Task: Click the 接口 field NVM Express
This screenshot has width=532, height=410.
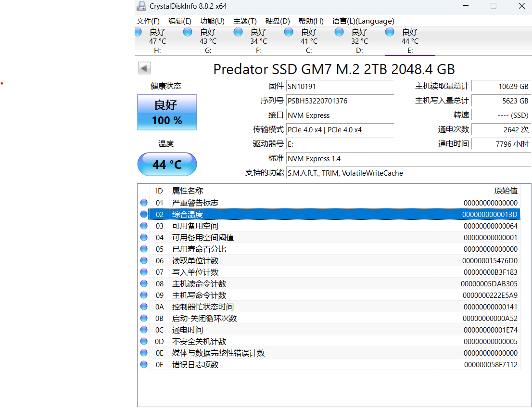Action: (x=340, y=115)
